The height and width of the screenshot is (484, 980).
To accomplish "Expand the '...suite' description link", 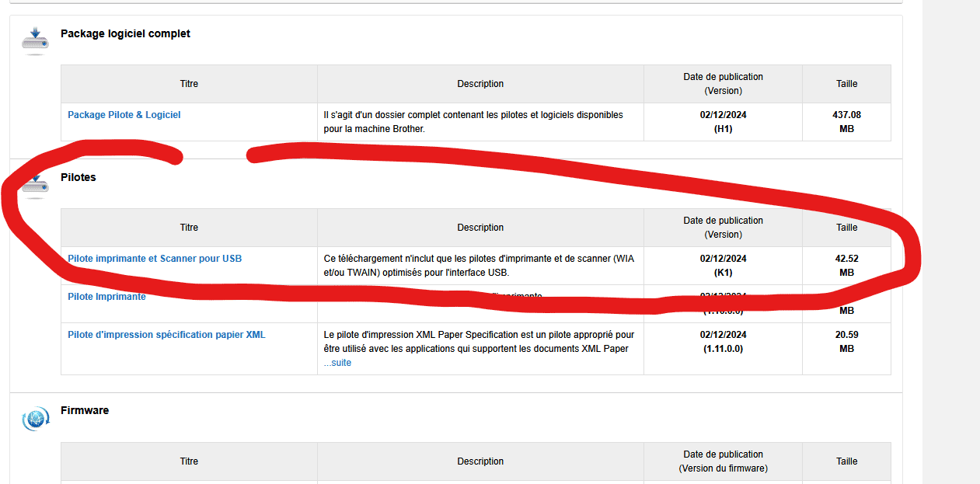I will (337, 363).
